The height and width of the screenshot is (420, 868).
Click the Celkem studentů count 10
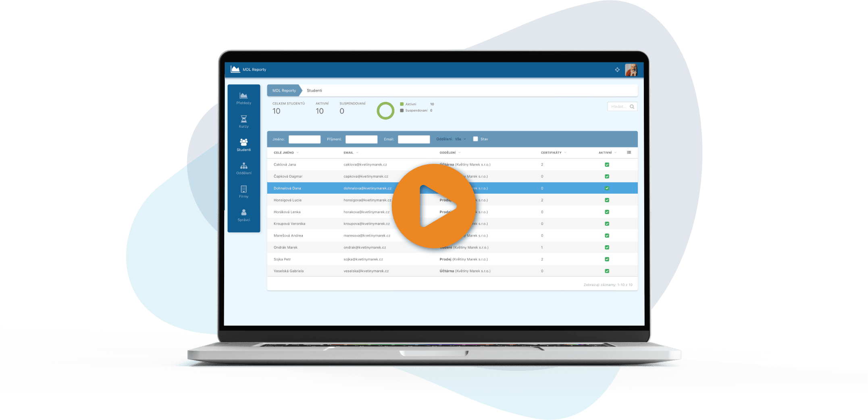point(276,111)
